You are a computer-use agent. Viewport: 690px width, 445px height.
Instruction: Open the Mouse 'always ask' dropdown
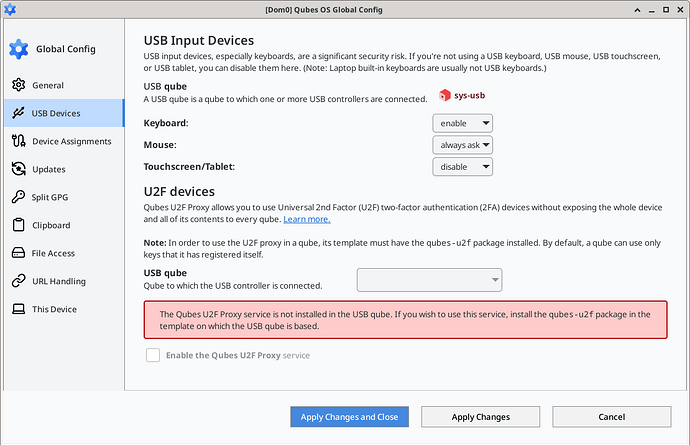pos(462,145)
